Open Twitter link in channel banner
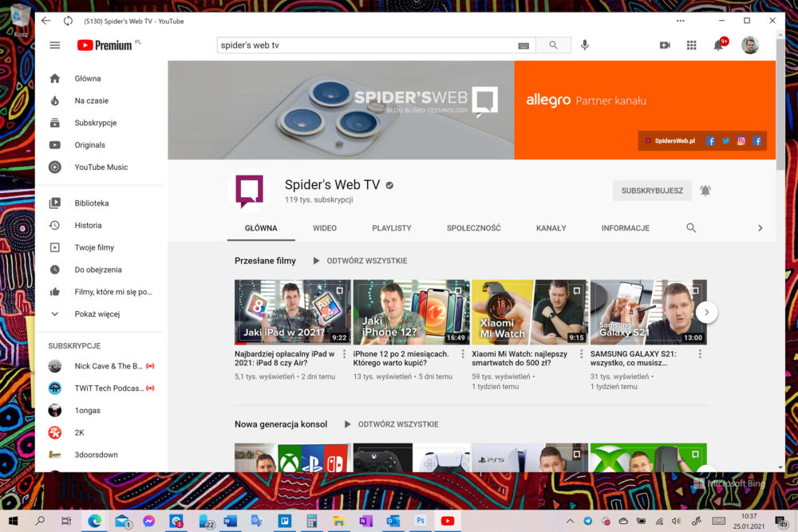Viewport: 798px width, 532px height. [725, 141]
